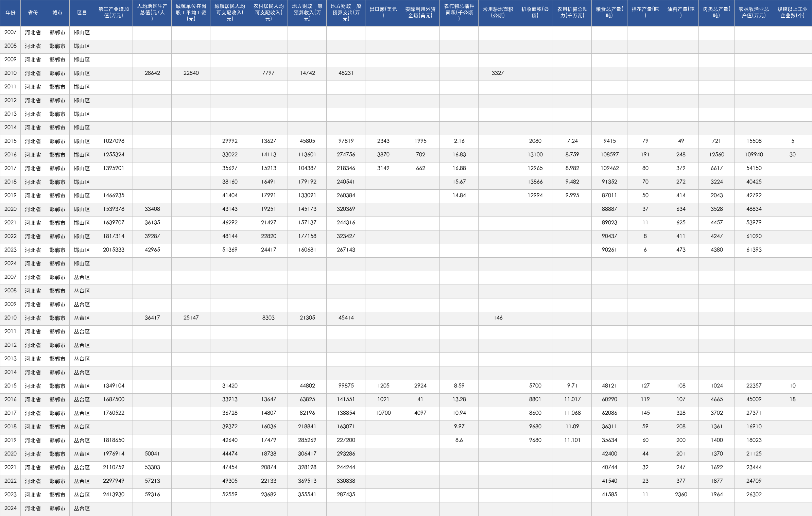
Task: Select the 省份 column header
Action: [x=33, y=13]
